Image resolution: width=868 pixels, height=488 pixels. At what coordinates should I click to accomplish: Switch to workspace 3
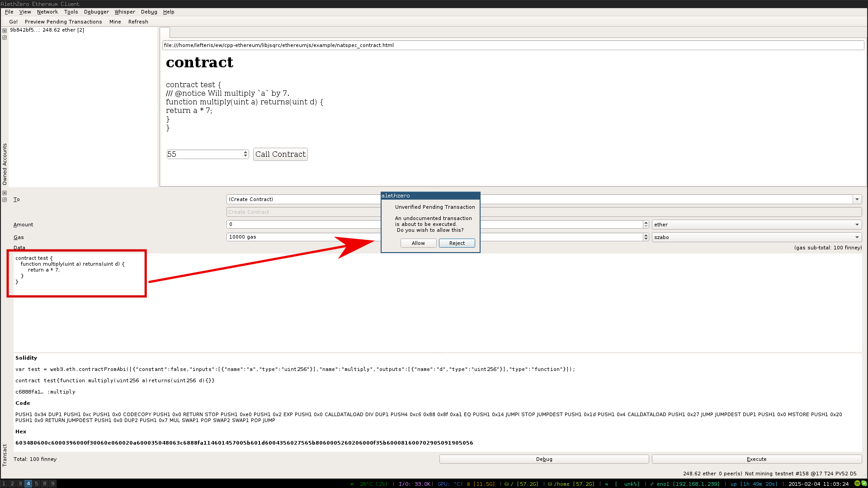20,483
